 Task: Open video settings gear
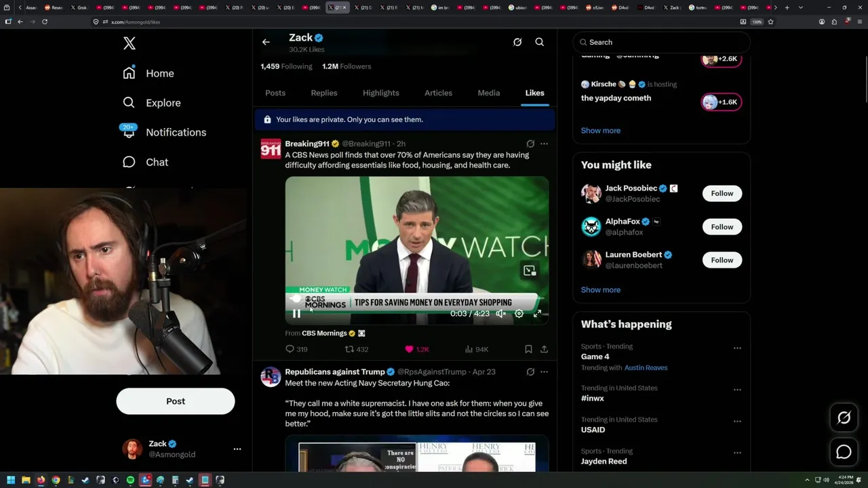tap(519, 314)
